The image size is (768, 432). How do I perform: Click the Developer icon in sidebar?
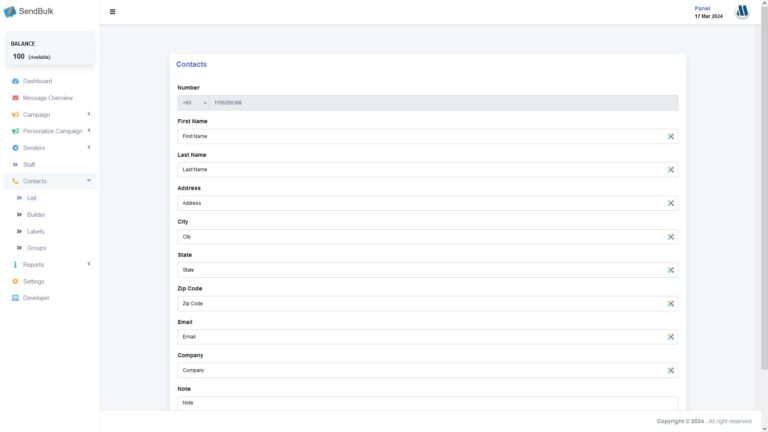[x=15, y=298]
